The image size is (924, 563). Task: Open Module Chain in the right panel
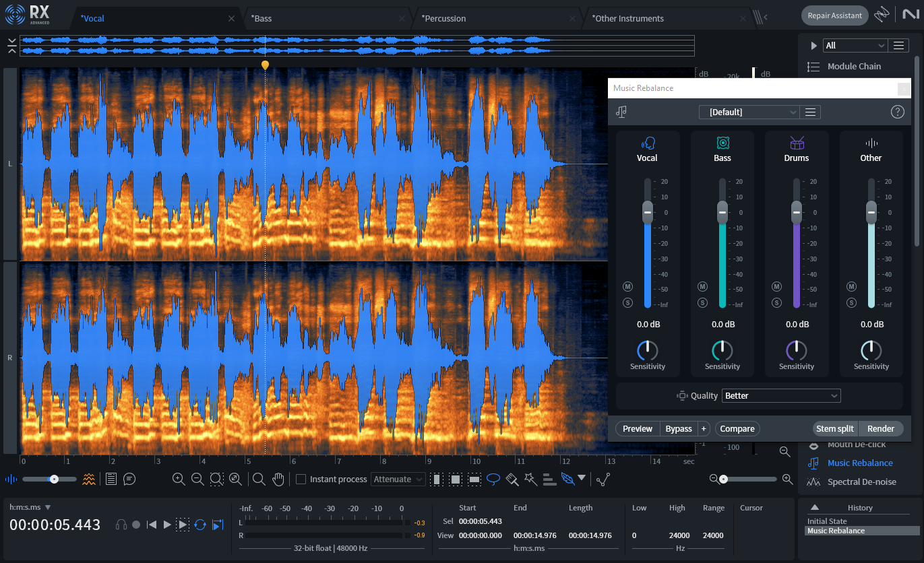coord(854,66)
